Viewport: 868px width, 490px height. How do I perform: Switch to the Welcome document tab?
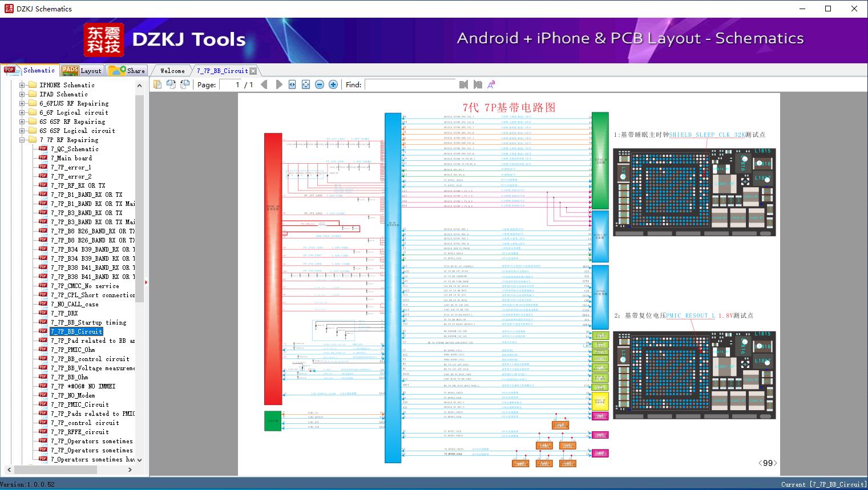(x=172, y=71)
